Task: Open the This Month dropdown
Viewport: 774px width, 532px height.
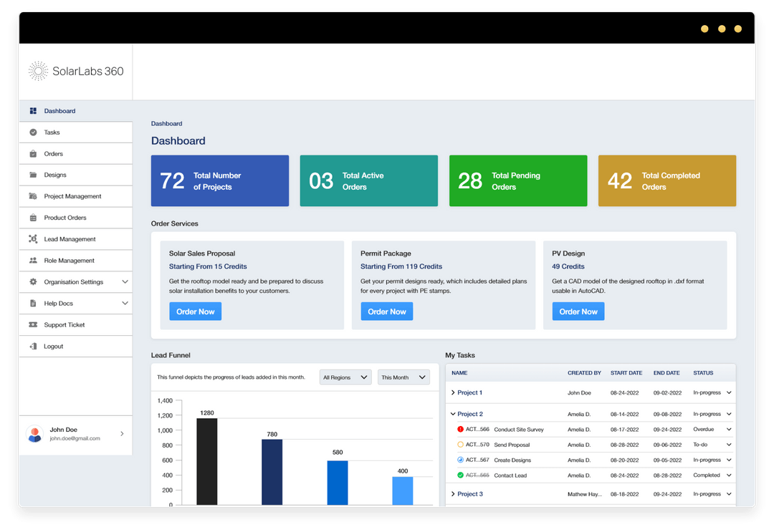Action: [403, 377]
